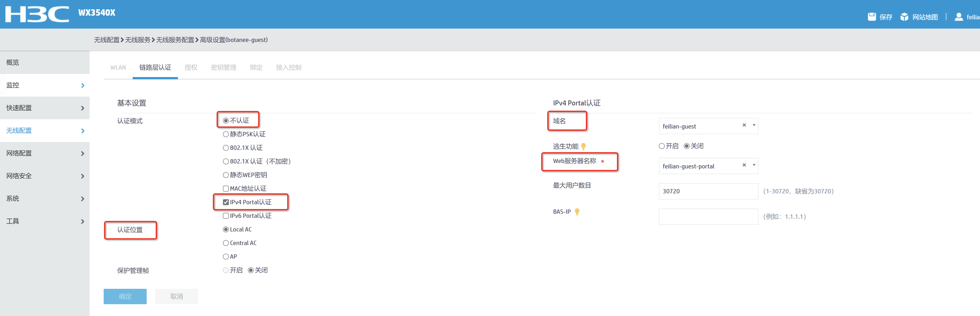
Task: Set 逃生功能 to 关闭
Action: (x=687, y=146)
